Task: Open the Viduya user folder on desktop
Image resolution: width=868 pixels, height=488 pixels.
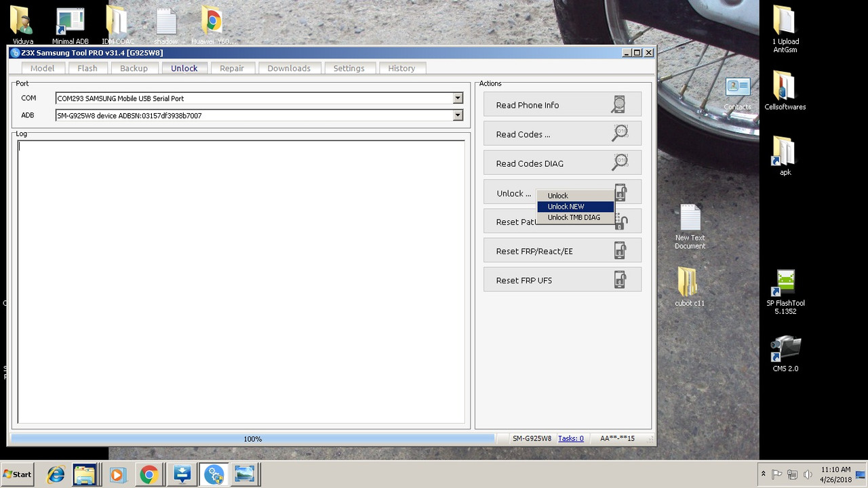Action: coord(22,25)
